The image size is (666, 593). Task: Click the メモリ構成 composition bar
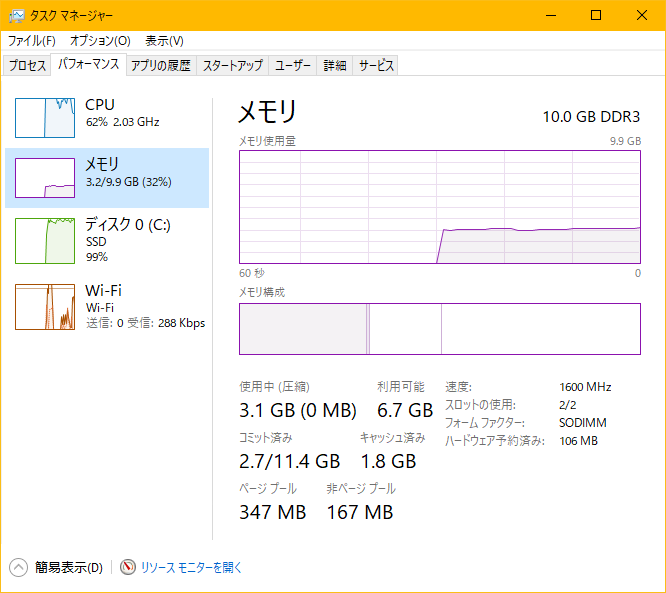[440, 329]
